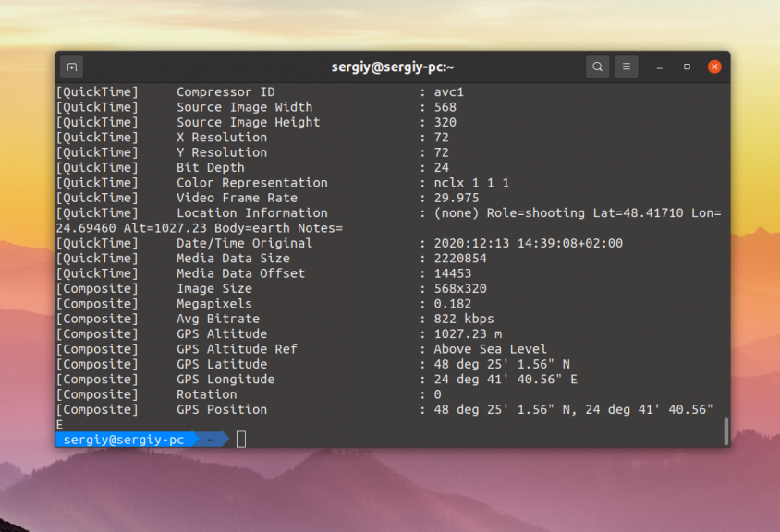Click the sergiy@sergiy-pc prompt segment

click(123, 440)
